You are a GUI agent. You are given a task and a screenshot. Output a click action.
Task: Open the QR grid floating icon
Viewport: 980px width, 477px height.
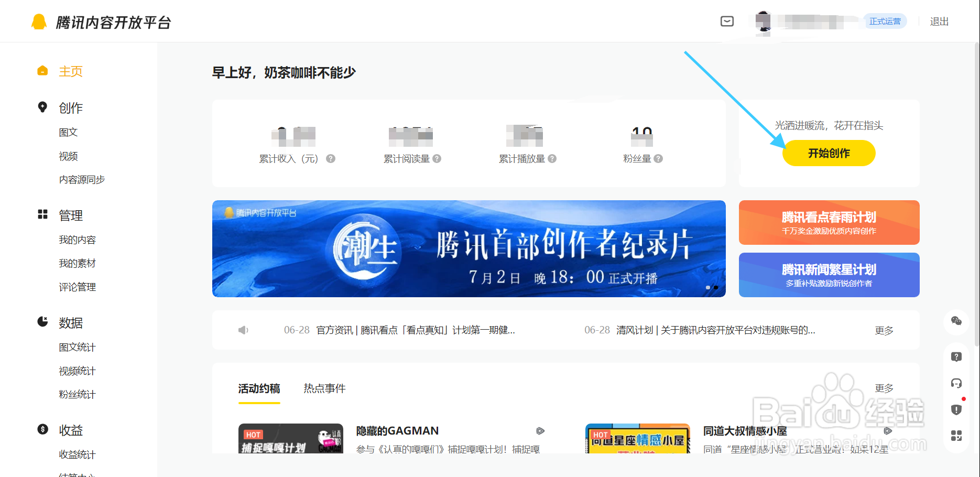point(956,436)
